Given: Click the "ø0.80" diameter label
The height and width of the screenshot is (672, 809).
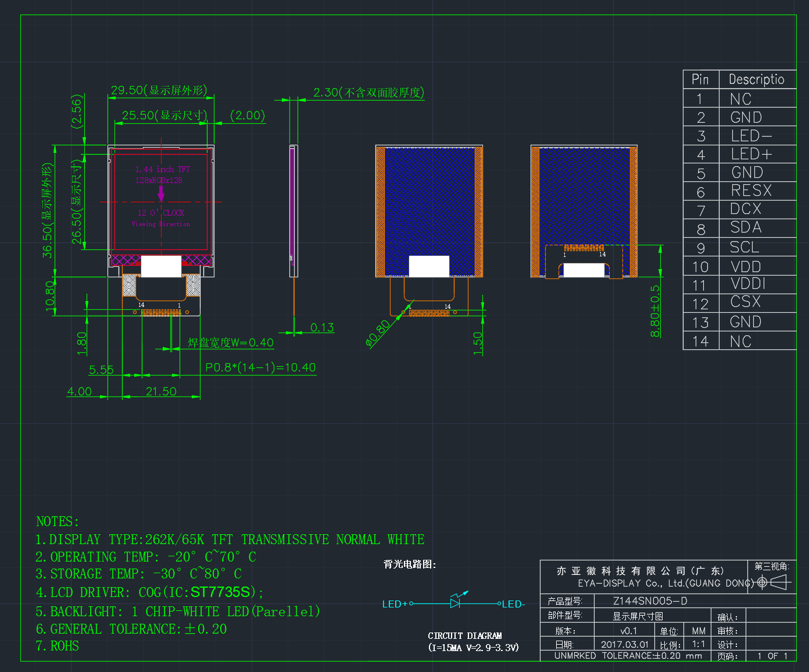Looking at the screenshot, I should (x=378, y=333).
